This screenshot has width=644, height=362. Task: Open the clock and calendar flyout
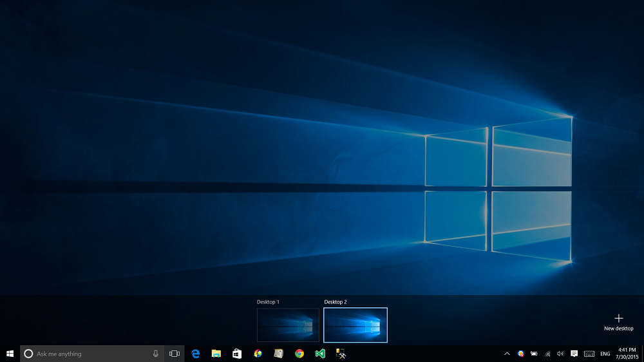click(x=627, y=354)
